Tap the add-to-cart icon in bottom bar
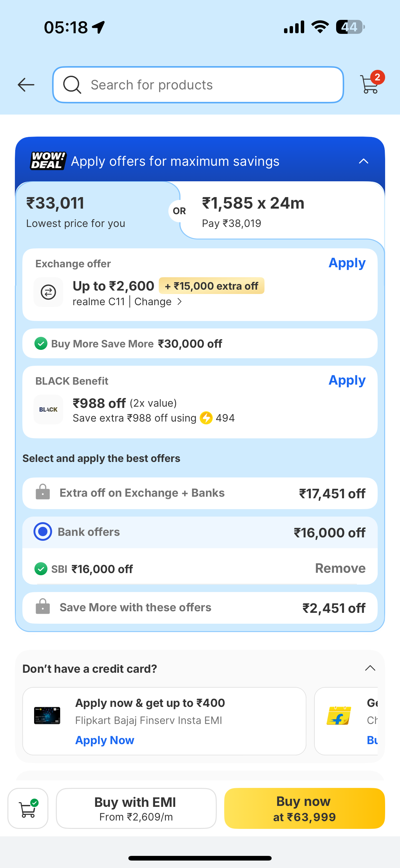Viewport: 400px width, 868px height. pyautogui.click(x=28, y=808)
